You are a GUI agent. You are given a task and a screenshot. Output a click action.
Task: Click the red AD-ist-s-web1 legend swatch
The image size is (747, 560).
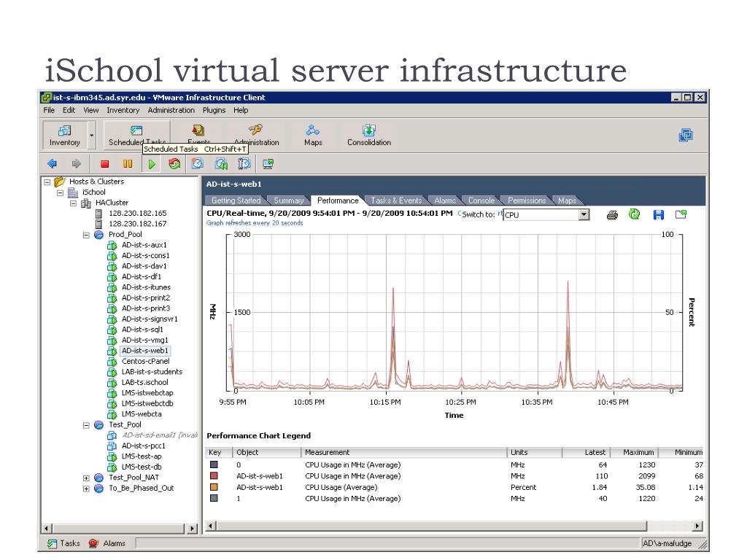tap(214, 475)
